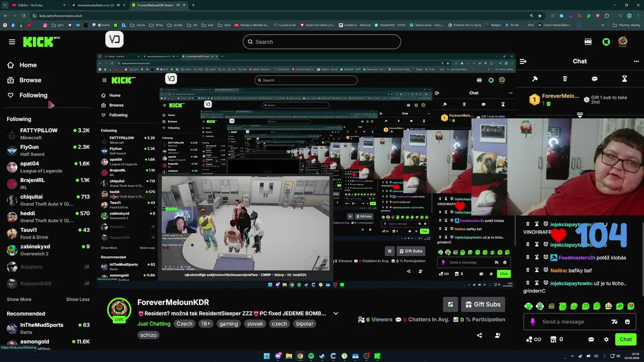Click the channel points infinity icon
The height and width of the screenshot is (362, 644).
[533, 339]
